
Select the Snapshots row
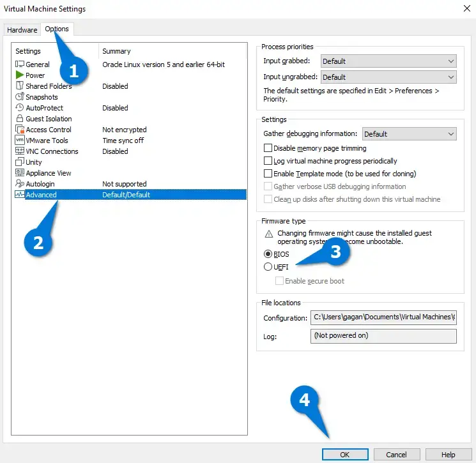click(130, 97)
